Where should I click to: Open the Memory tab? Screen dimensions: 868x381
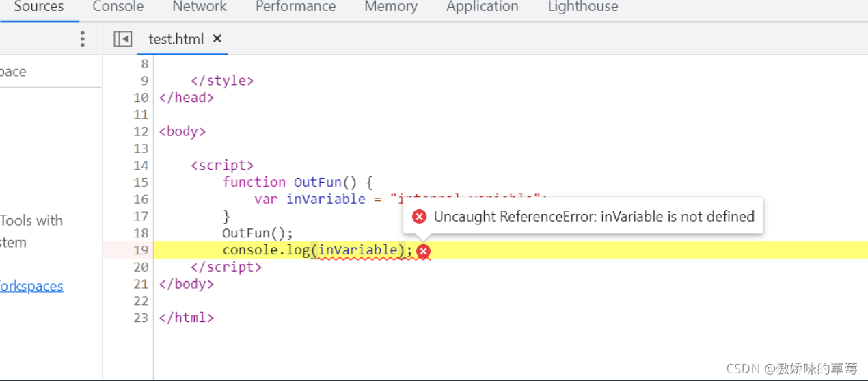click(x=391, y=7)
